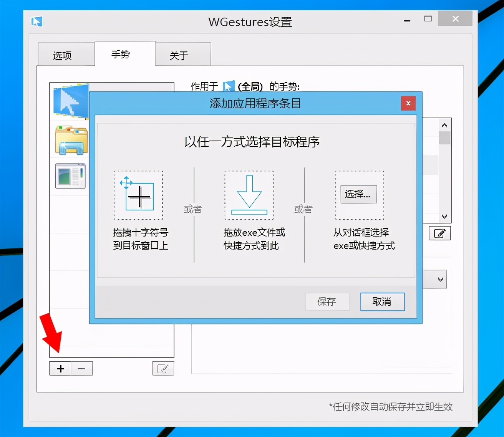Click the gesture list scroll-up arrow
Image resolution: width=504 pixels, height=437 pixels.
tap(444, 125)
